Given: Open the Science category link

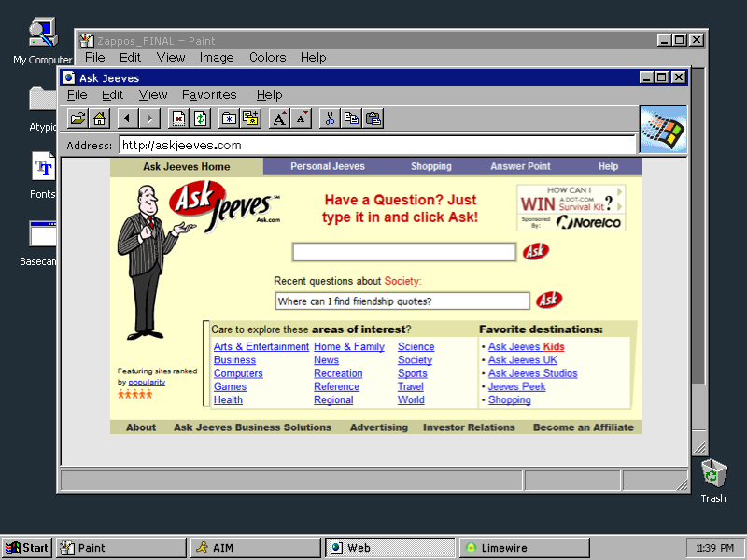Looking at the screenshot, I should point(416,346).
